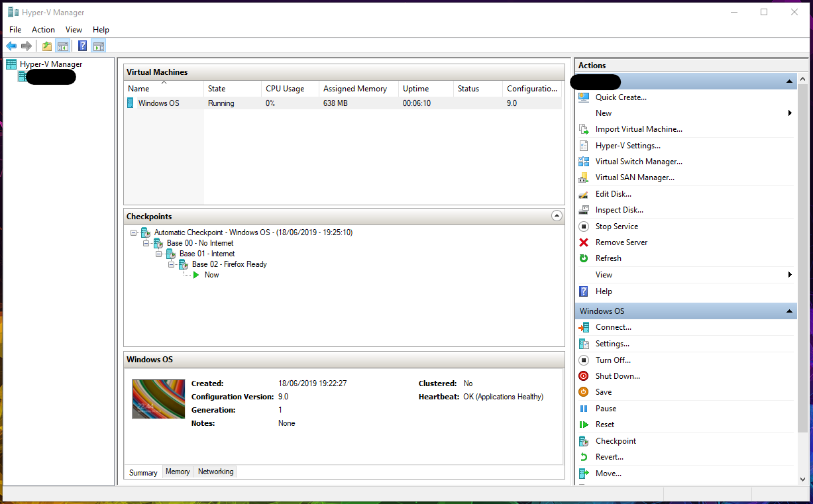Click the Reset icon
The height and width of the screenshot is (504, 813).
click(584, 425)
